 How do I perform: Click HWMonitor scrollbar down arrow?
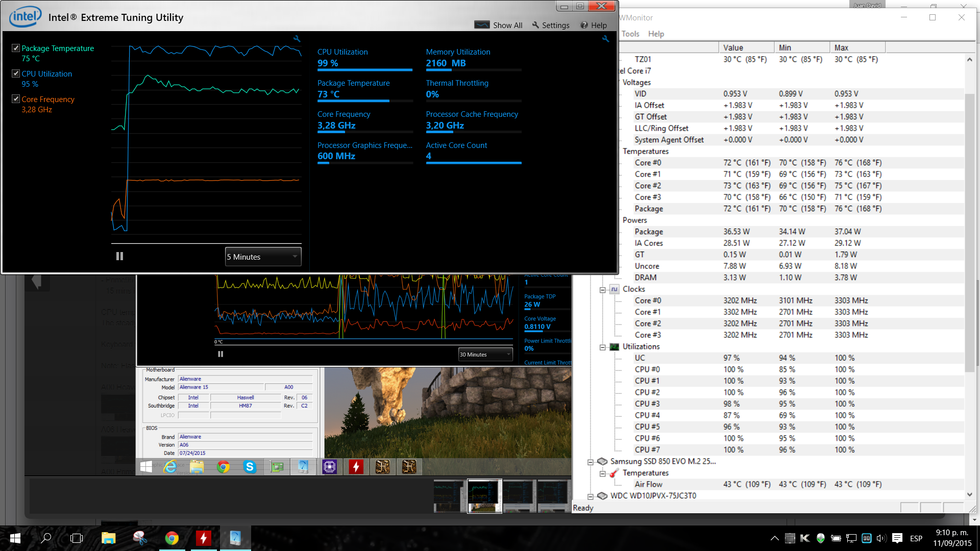(x=969, y=494)
